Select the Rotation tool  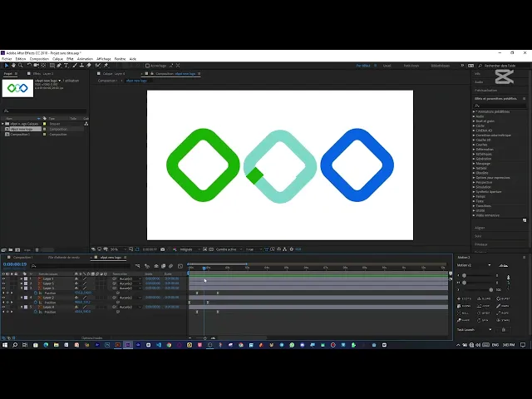29,66
